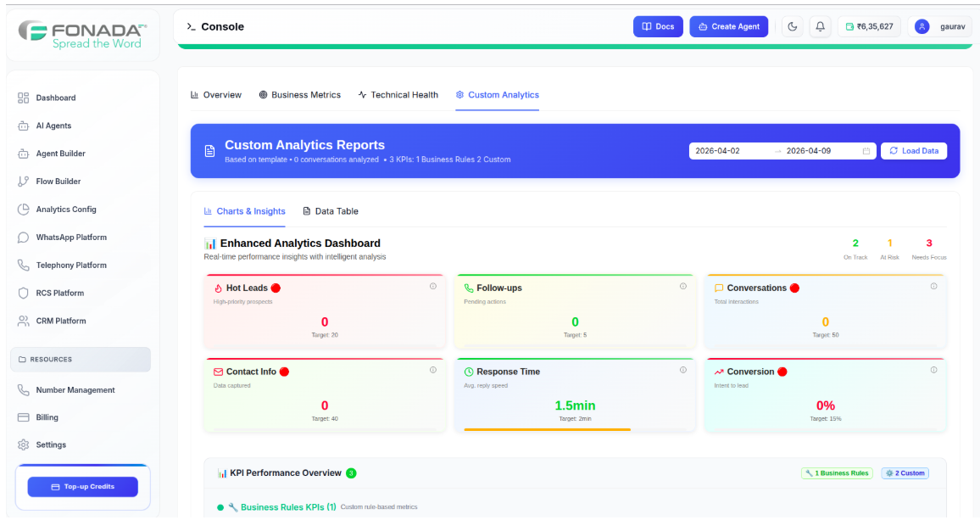This screenshot has width=980, height=520.
Task: Click the Response Time clock icon
Action: tap(469, 372)
